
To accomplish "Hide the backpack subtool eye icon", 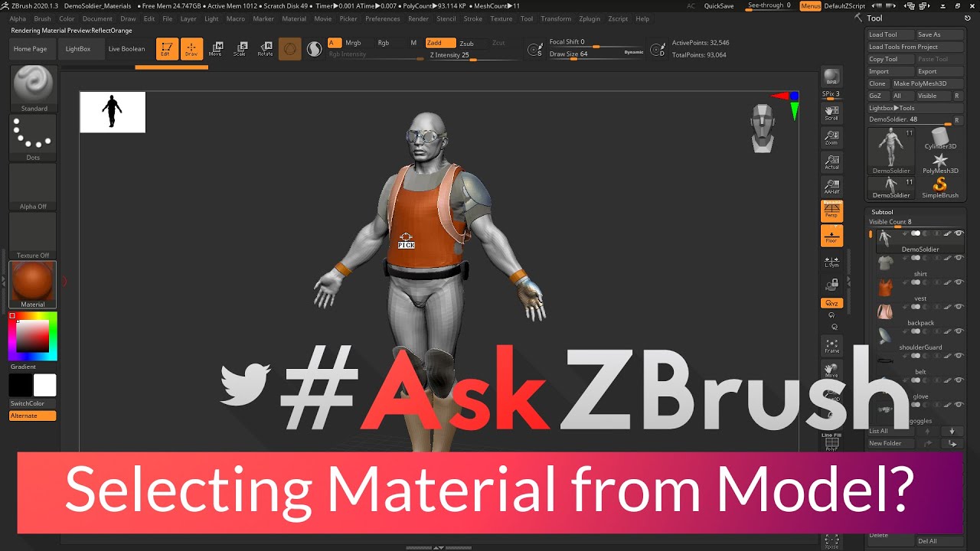I will [x=959, y=307].
